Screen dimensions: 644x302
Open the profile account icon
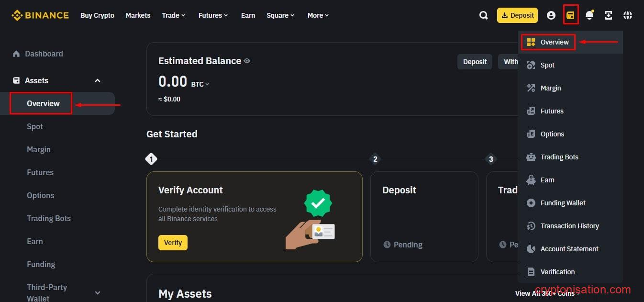(551, 15)
